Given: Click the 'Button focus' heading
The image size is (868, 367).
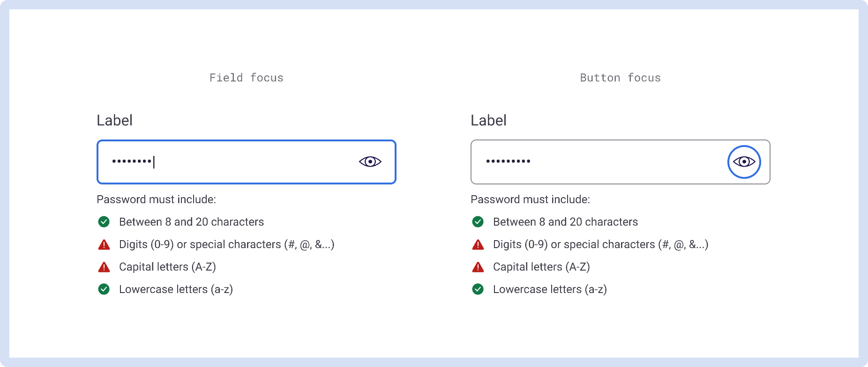Looking at the screenshot, I should click(620, 78).
